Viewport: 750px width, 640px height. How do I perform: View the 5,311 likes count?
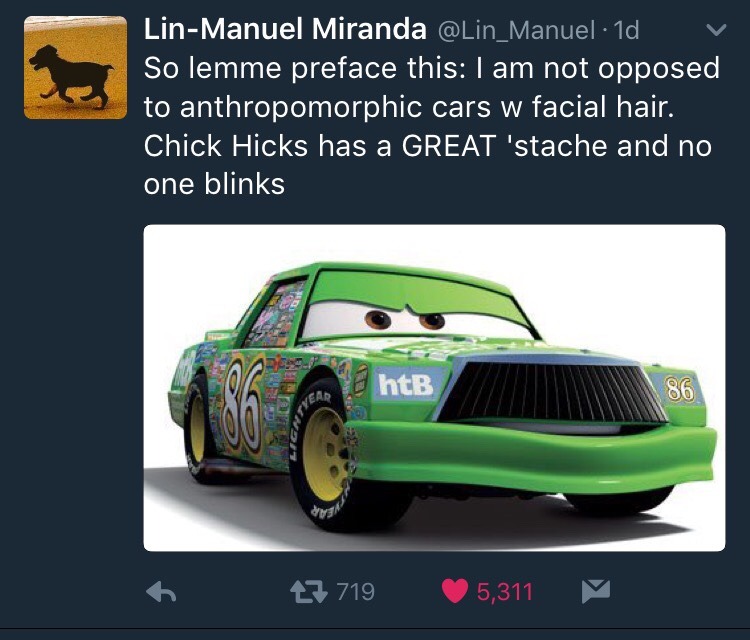coord(504,592)
